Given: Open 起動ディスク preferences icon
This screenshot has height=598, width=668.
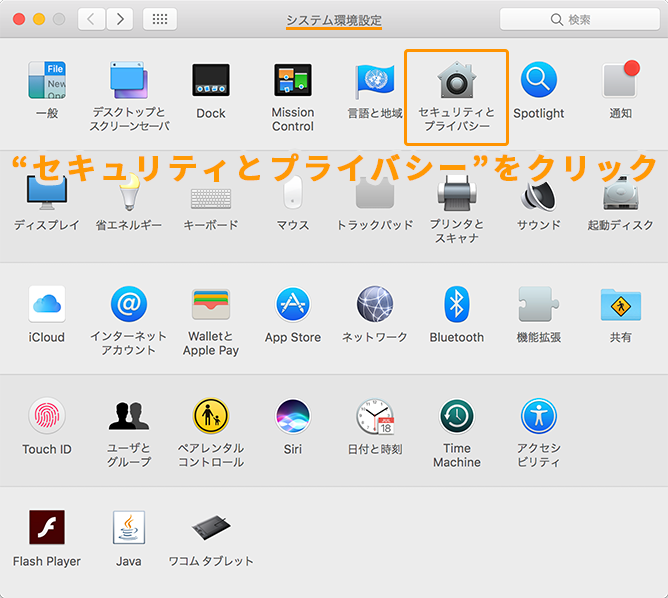Looking at the screenshot, I should click(x=620, y=193).
